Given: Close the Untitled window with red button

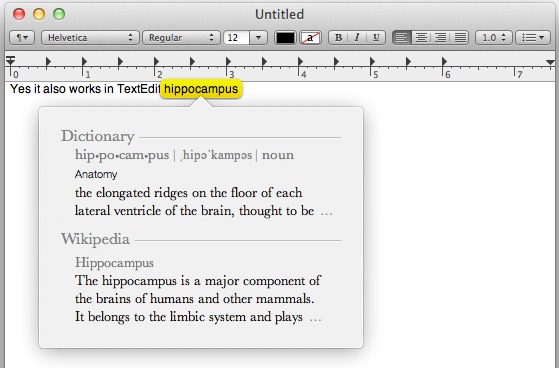Looking at the screenshot, I should point(19,14).
